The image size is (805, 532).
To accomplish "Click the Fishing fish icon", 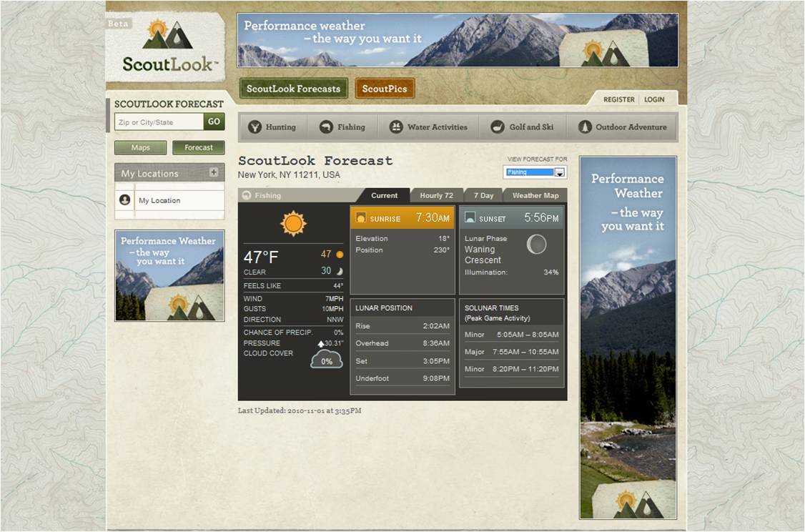I will click(x=326, y=127).
